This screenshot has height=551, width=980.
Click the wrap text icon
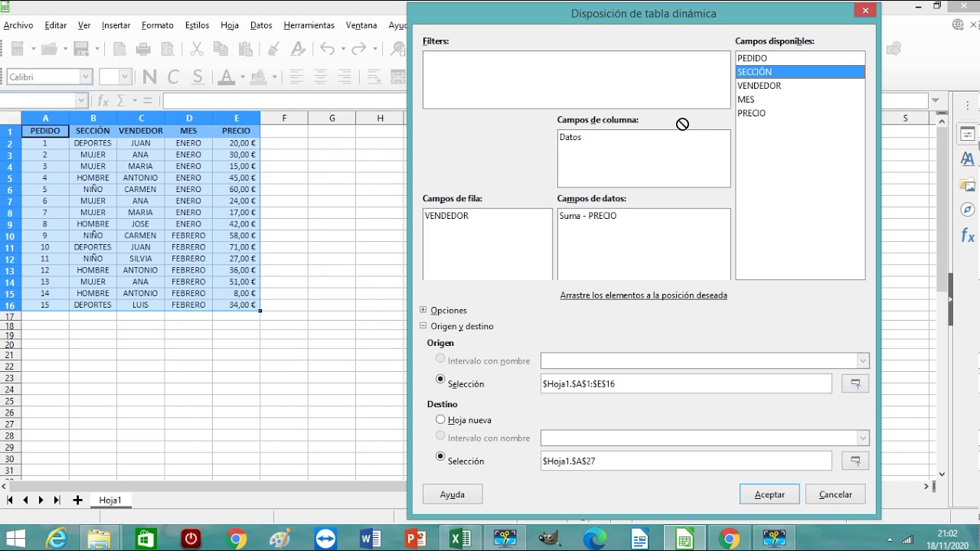[x=374, y=77]
